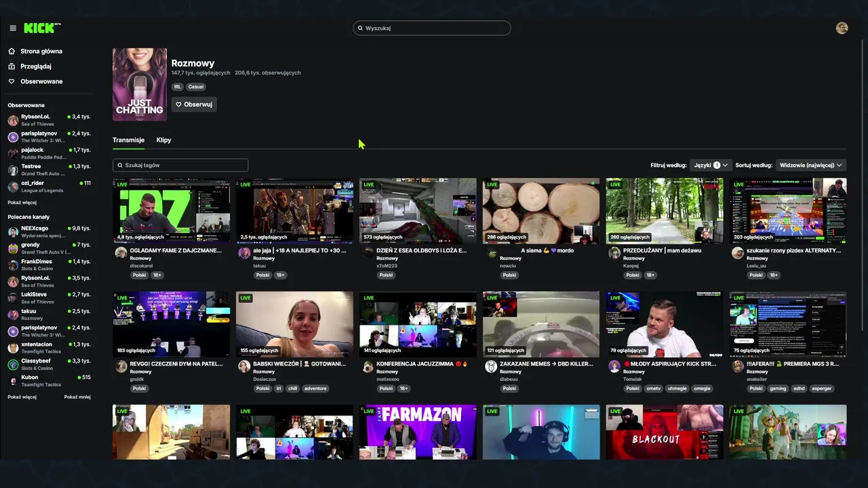
Task: Open DZIEŃ Z ESEA OLDBOYS stream thumbnail
Action: point(418,211)
